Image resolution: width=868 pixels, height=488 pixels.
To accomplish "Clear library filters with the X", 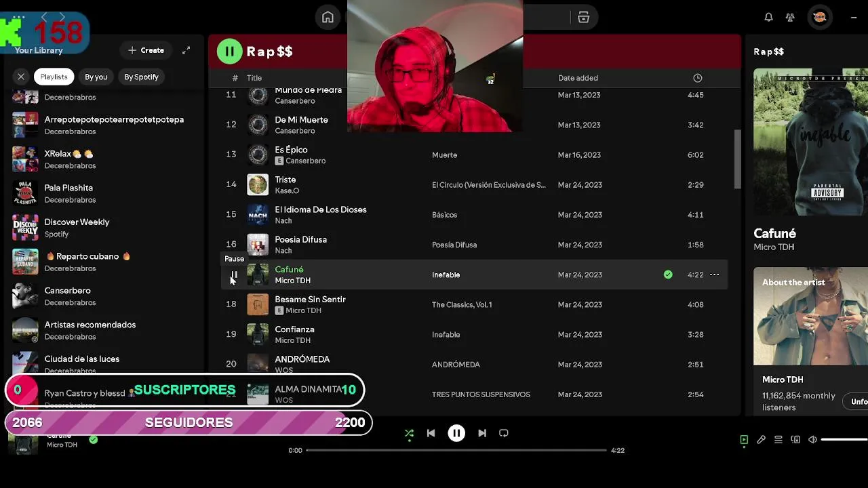I will point(21,77).
